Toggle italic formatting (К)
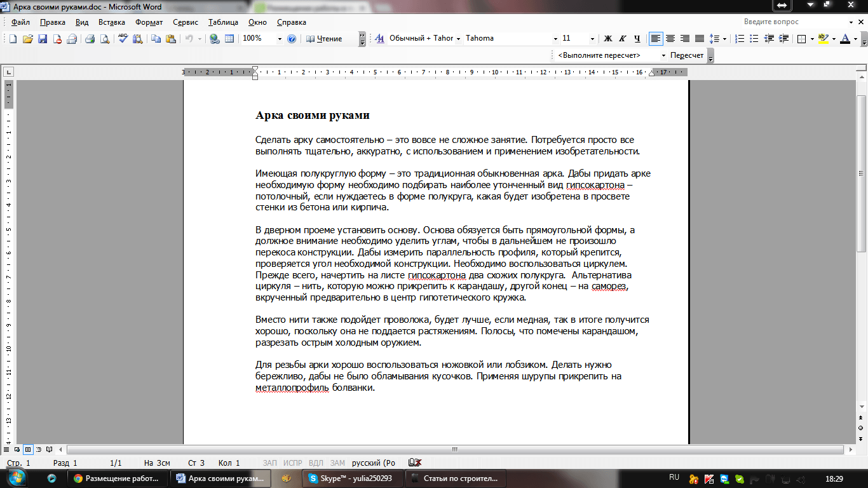The height and width of the screenshot is (488, 868). pyautogui.click(x=622, y=39)
